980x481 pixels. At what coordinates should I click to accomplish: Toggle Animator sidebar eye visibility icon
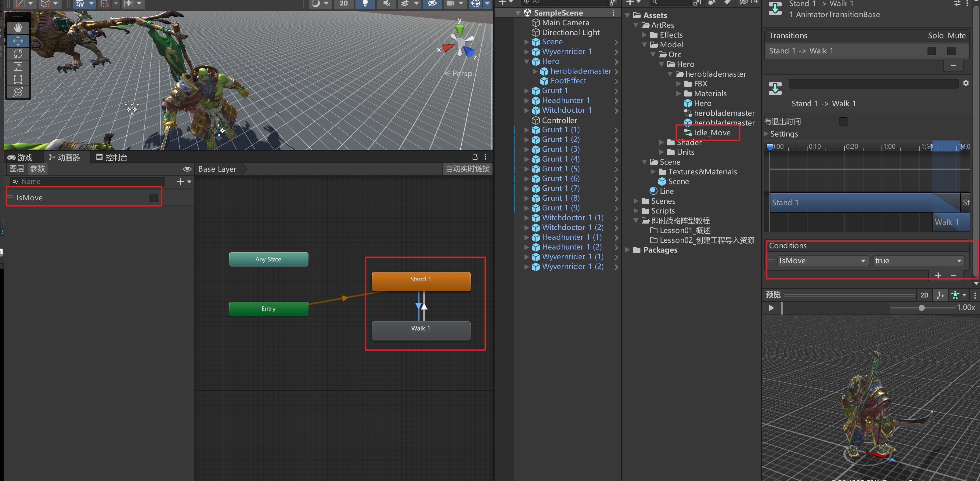click(187, 169)
